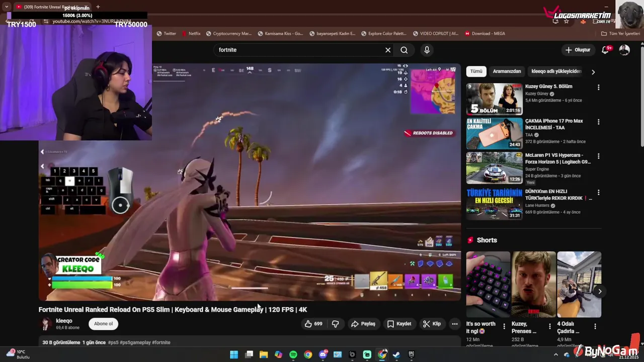The width and height of the screenshot is (644, 362).
Task: Open the Explore Color Palett... bookmark
Action: pos(383,34)
